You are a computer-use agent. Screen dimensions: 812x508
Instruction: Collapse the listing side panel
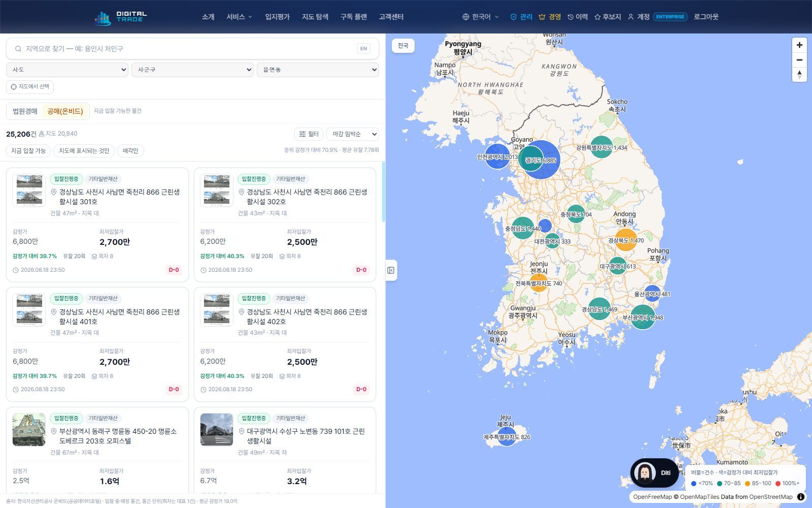(x=391, y=270)
